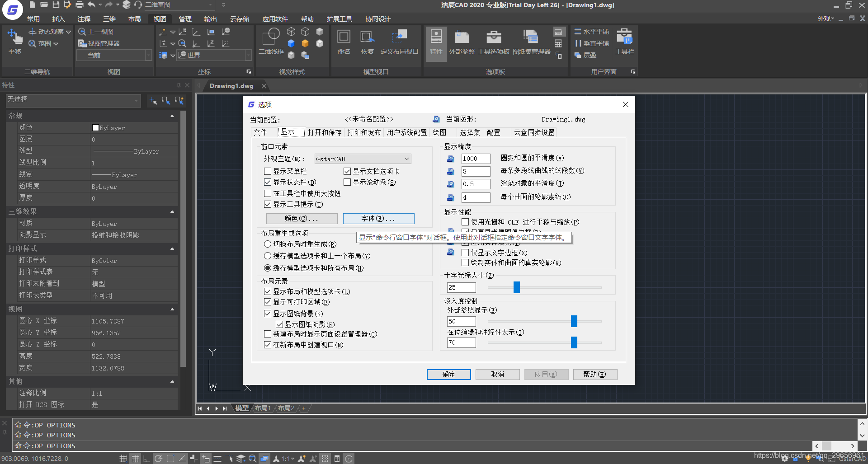Click the Save icon in quick access toolbar
Viewport: 868px width, 464px height.
(56, 5)
